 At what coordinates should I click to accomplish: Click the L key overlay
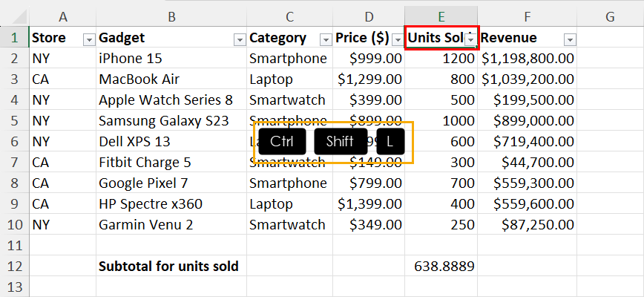coord(390,141)
